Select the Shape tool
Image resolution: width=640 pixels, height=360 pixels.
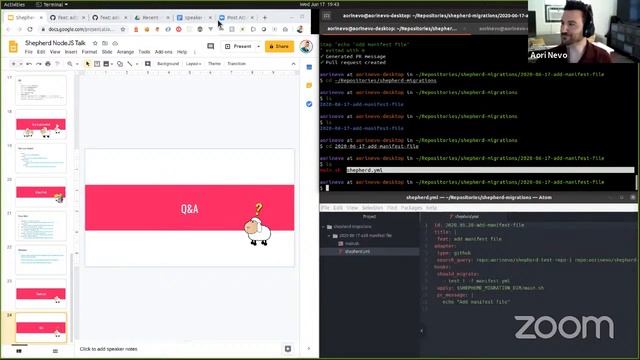click(120, 64)
